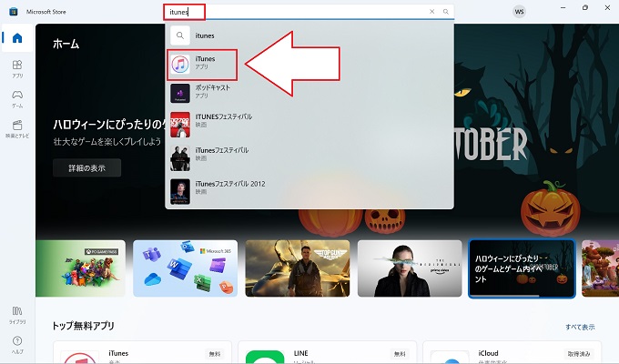Click the Podcast app icon in suggestions
The height and width of the screenshot is (364, 619).
coord(180,93)
